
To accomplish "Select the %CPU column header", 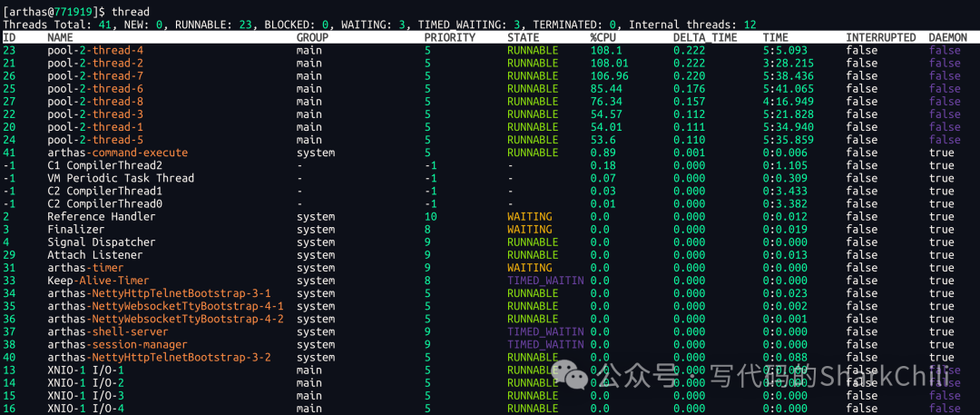I will point(603,37).
